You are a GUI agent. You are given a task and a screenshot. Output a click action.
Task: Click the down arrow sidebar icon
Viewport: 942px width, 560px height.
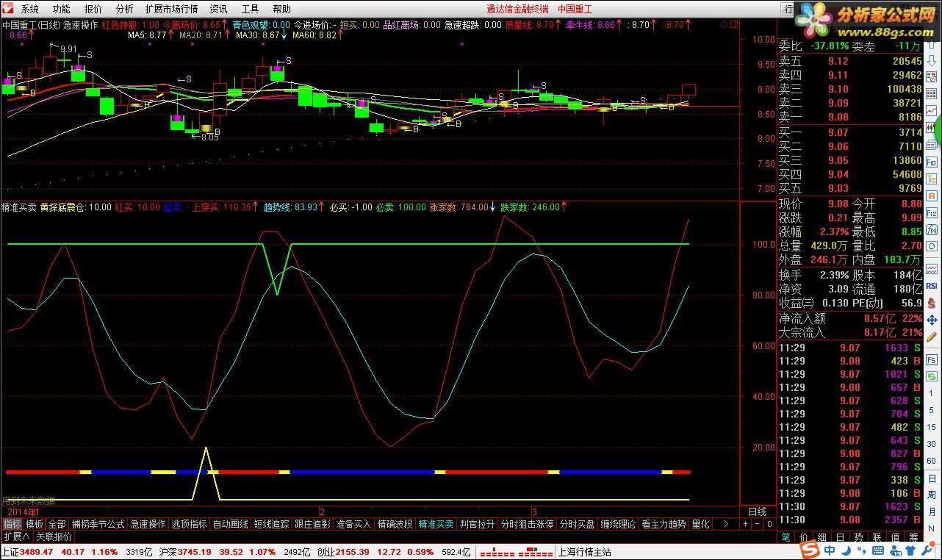[x=932, y=60]
